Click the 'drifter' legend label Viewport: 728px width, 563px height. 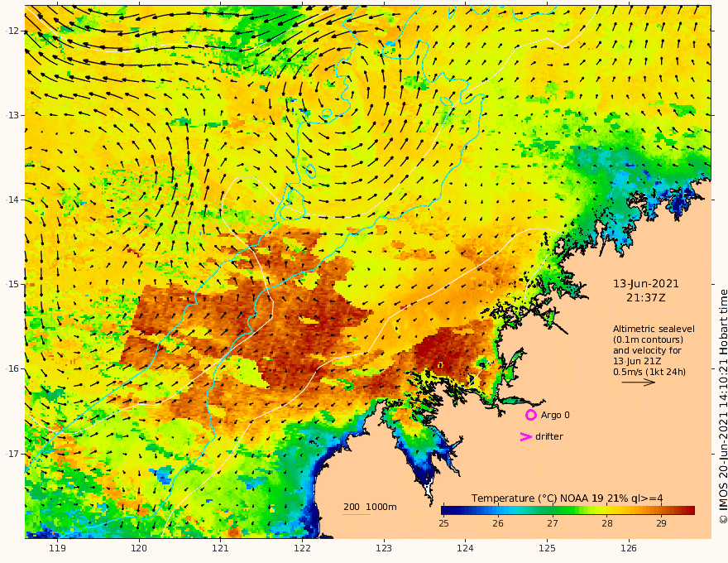pyautogui.click(x=549, y=436)
